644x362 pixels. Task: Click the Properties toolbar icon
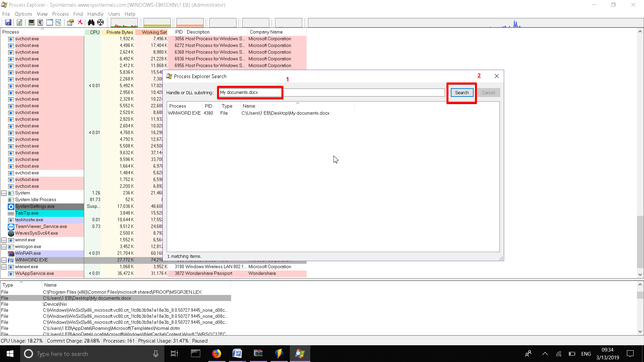pos(70,22)
